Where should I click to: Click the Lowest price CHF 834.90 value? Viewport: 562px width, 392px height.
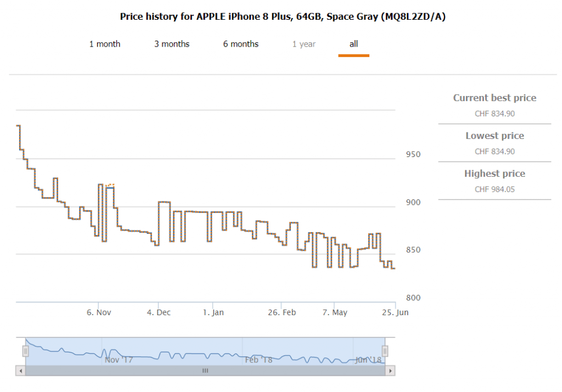(494, 152)
